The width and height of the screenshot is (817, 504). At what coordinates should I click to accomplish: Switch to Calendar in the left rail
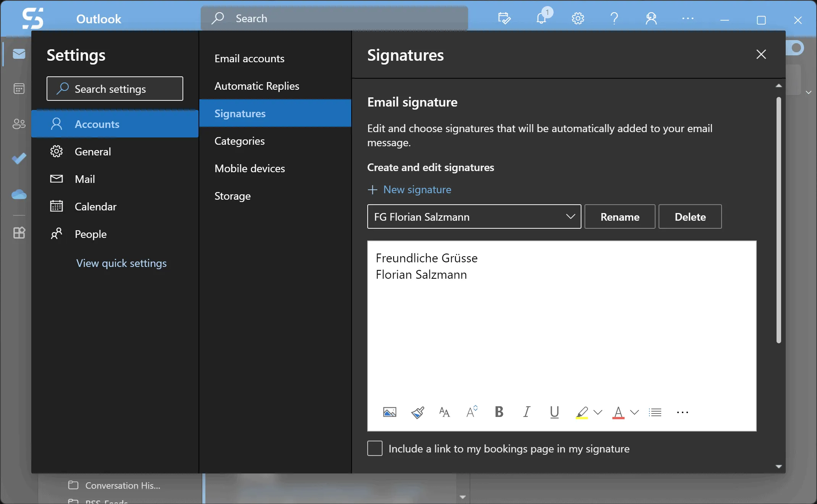19,89
